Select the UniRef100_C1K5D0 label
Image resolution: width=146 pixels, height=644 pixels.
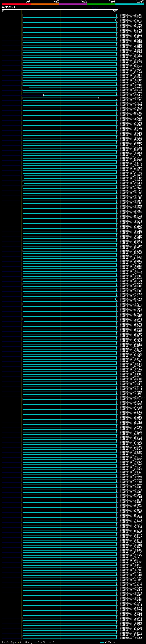pos(131,361)
